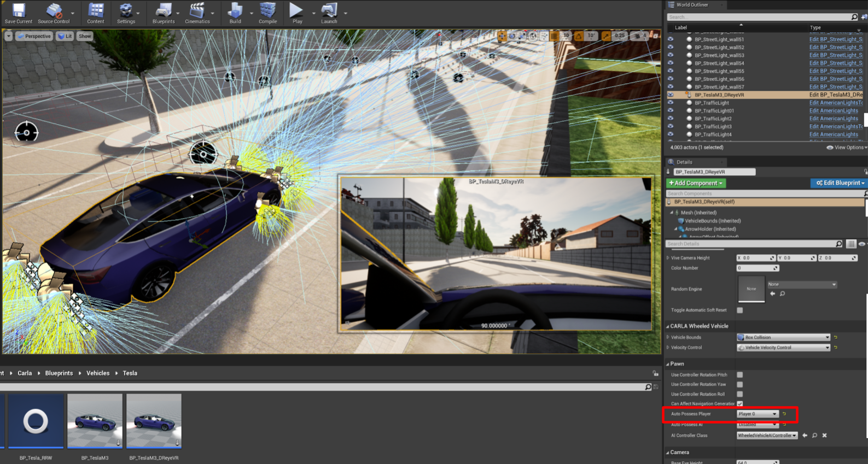Click the Compile toolbar icon
868x464 pixels.
(x=267, y=13)
